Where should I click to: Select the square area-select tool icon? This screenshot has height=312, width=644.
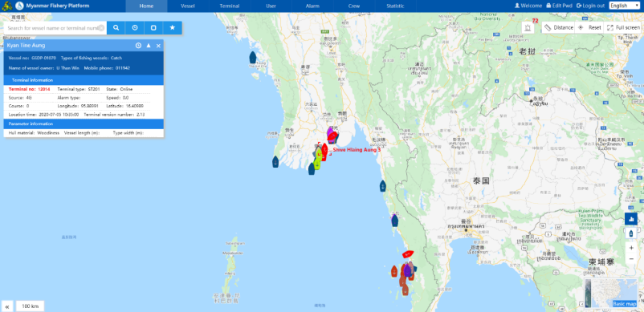(x=153, y=28)
